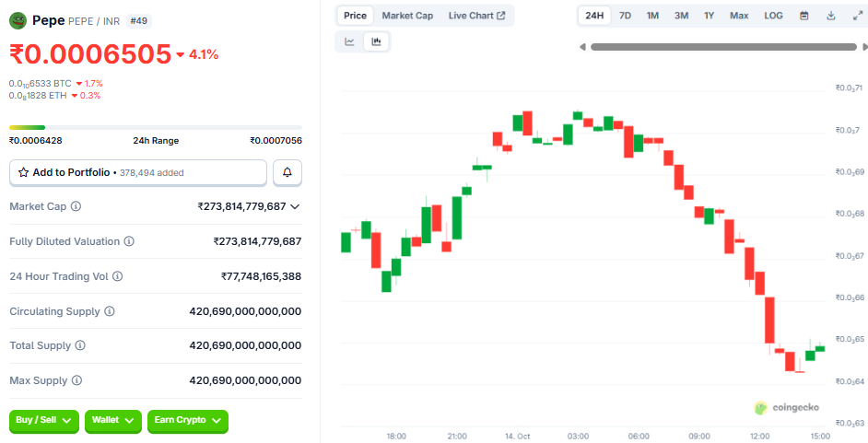Click the 24 Hour Trading Vol info icon
This screenshot has width=868, height=443.
[x=117, y=276]
